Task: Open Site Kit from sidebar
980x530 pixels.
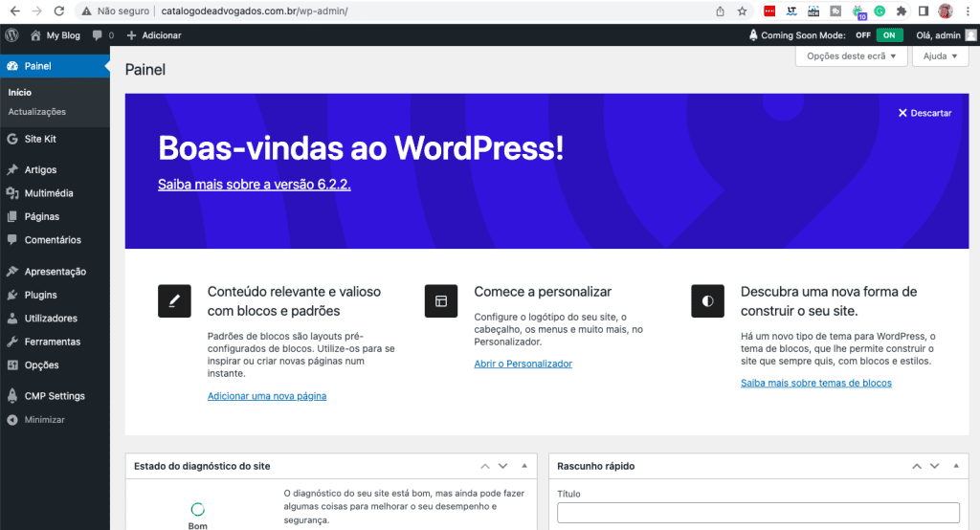Action: [40, 139]
